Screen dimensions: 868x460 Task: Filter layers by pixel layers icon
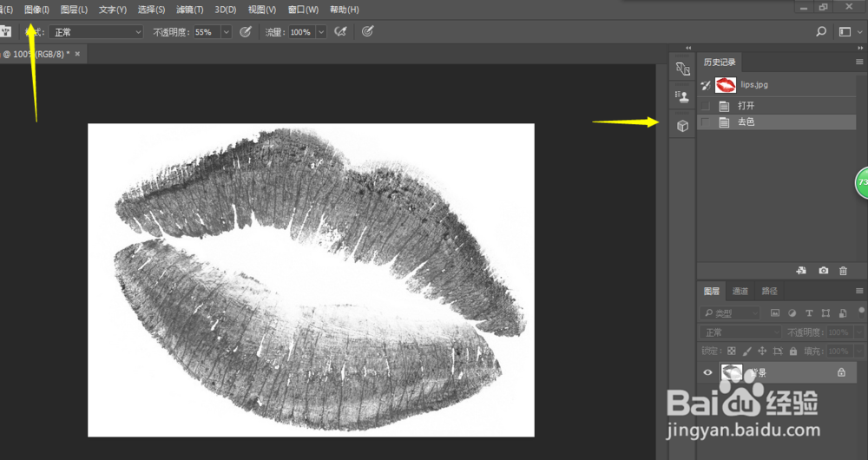(775, 313)
